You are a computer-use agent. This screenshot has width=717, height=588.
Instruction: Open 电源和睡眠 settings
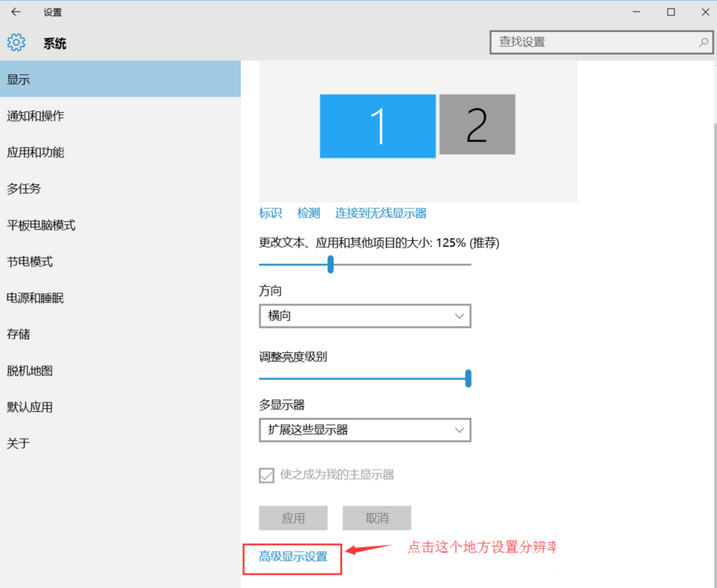tap(120, 298)
